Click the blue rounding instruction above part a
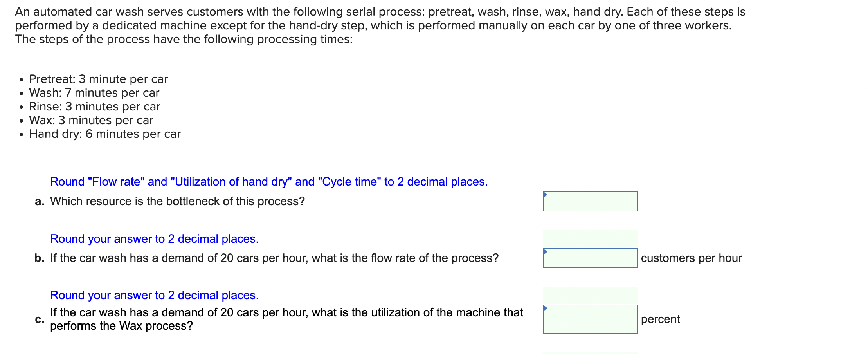This screenshot has height=354, width=868. [269, 181]
